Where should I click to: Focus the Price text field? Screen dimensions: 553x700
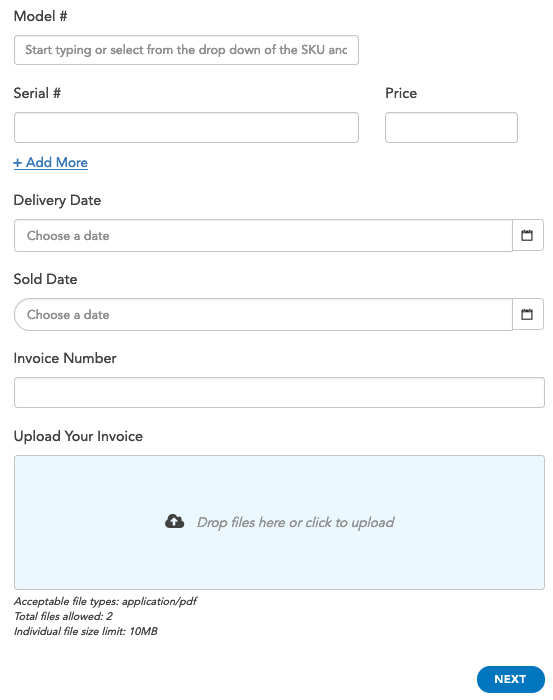point(451,128)
